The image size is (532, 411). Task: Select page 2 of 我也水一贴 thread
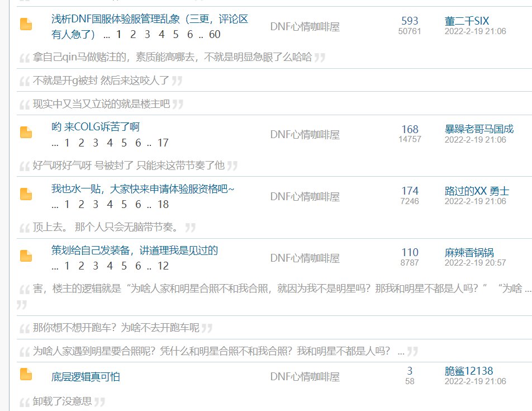(x=82, y=204)
